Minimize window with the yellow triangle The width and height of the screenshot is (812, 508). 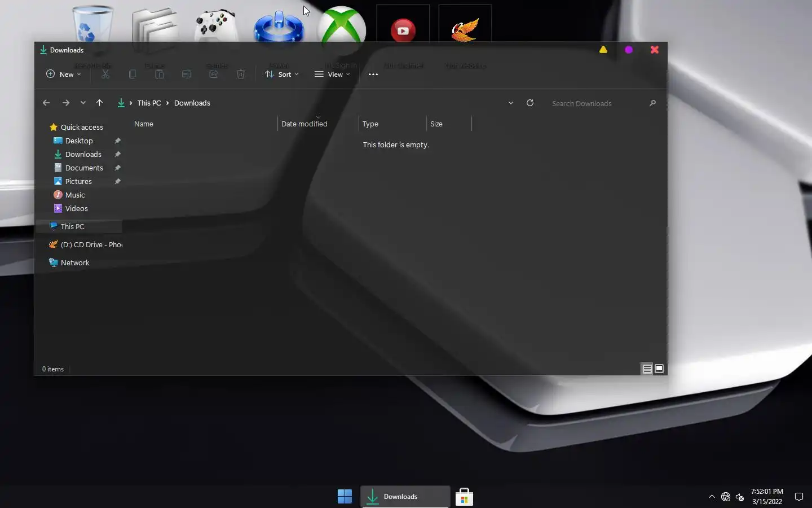point(603,50)
